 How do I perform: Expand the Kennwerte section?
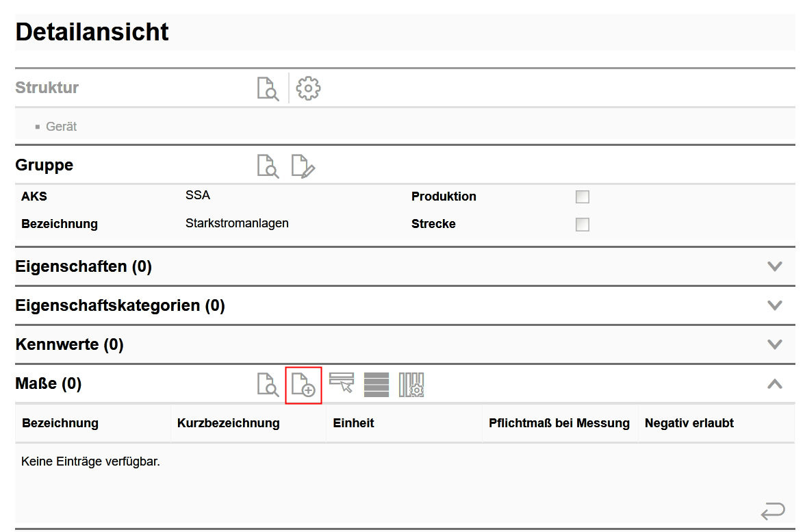pyautogui.click(x=774, y=344)
